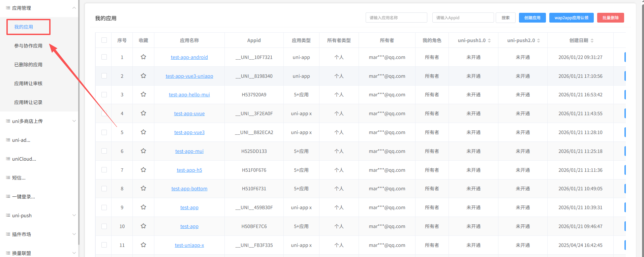Image resolution: width=644 pixels, height=257 pixels.
Task: Open the test-app-android link
Action: click(x=189, y=57)
